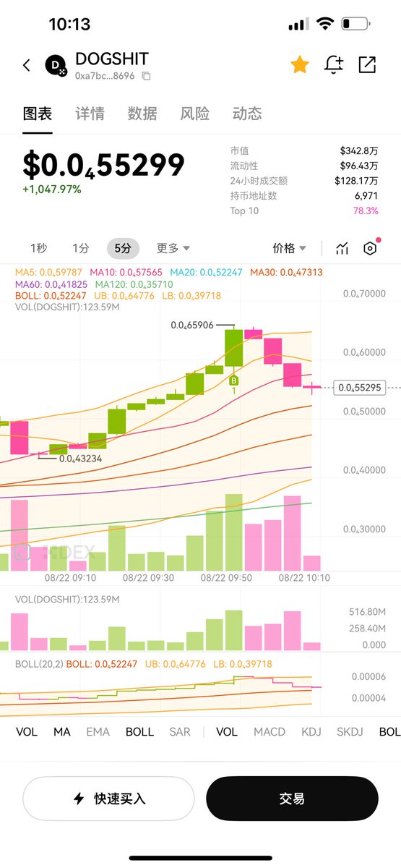Copy the contract address icon
This screenshot has width=401, height=868.
tap(146, 75)
